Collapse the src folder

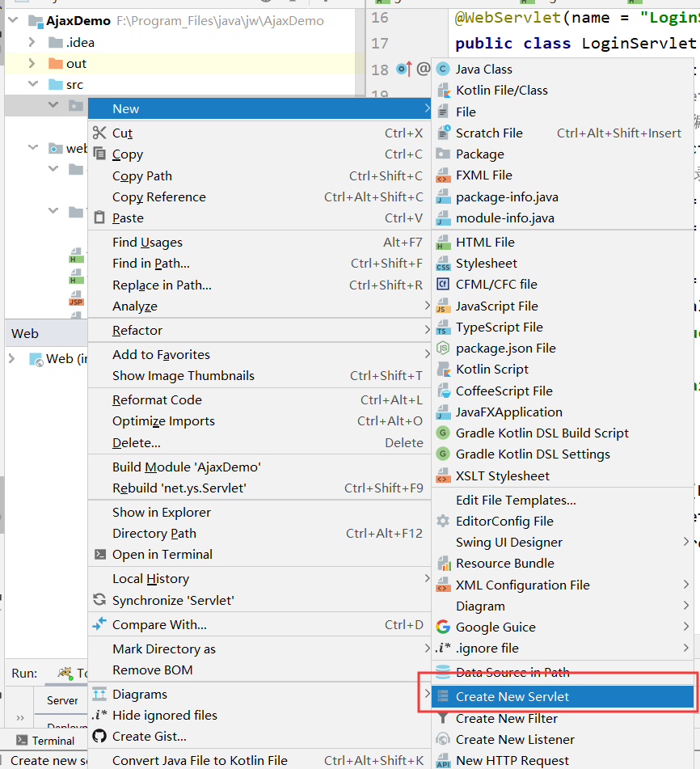(33, 84)
